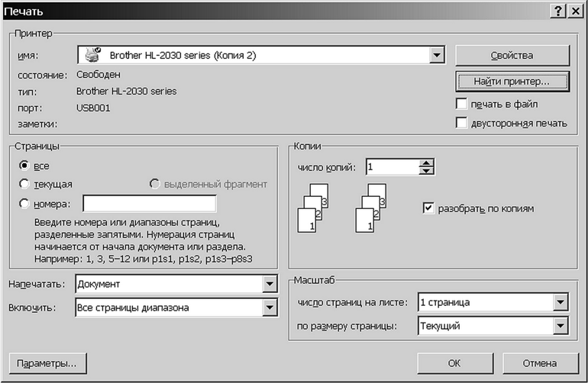Increase number of copies with the up arrow
Image resolution: width=588 pixels, height=383 pixels.
point(426,163)
